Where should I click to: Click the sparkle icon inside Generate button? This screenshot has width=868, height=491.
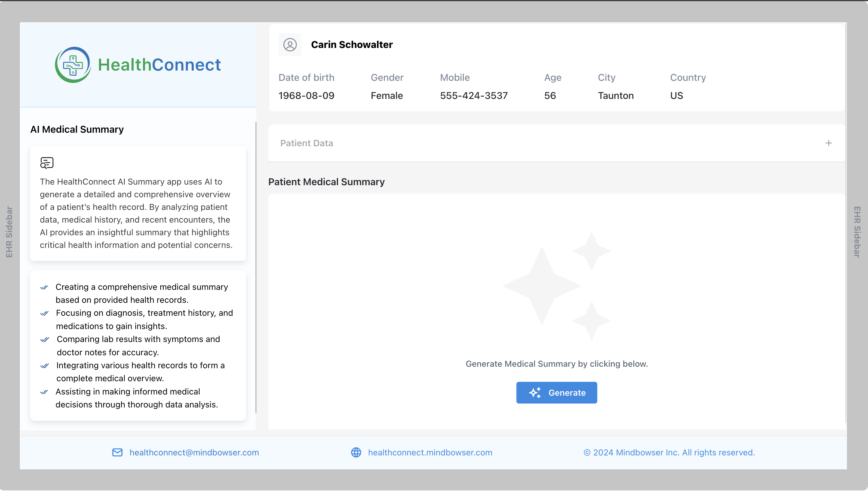click(x=535, y=393)
